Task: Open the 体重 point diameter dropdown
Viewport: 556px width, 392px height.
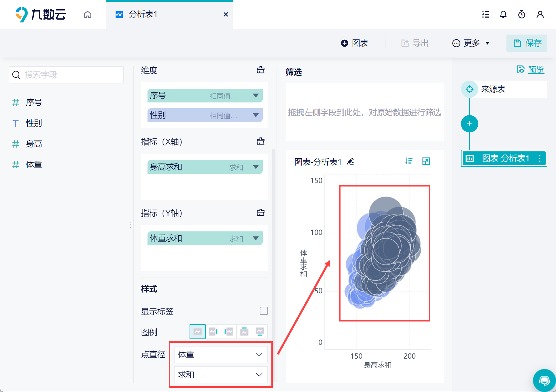Action: click(x=221, y=354)
